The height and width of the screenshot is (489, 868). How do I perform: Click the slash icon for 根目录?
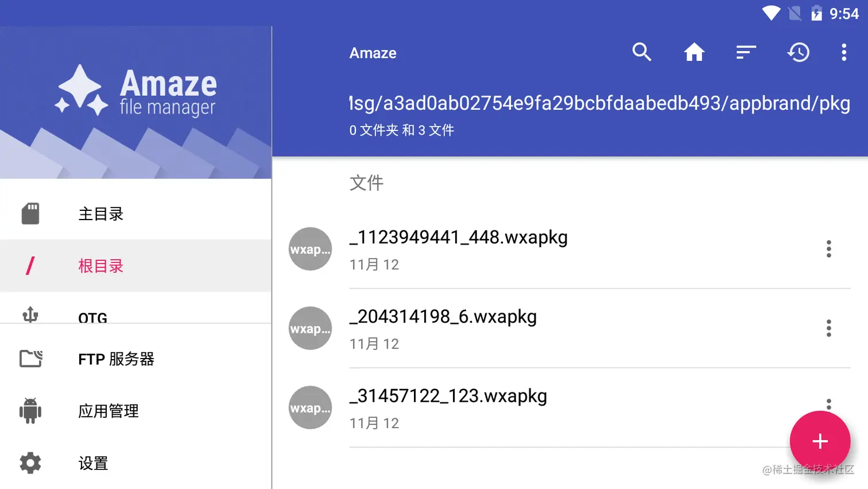30,265
